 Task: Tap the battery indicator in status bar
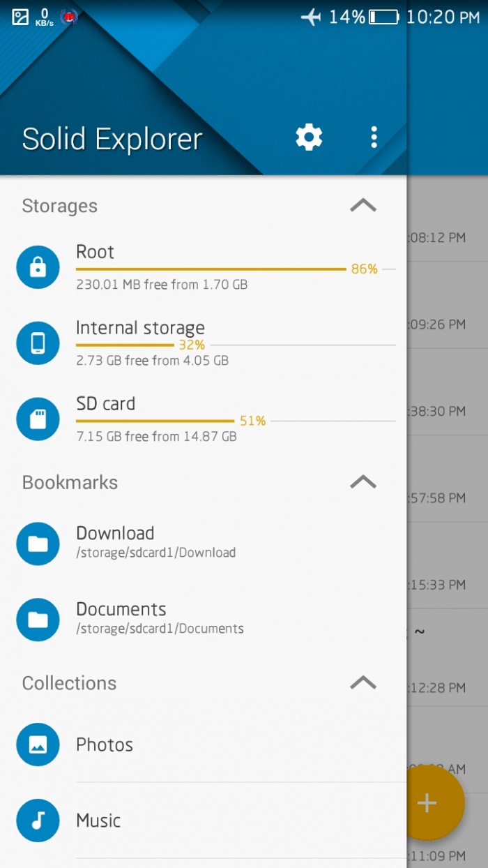point(383,17)
